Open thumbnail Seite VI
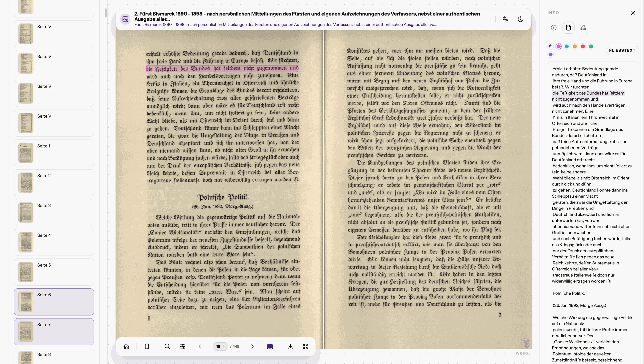Image resolution: width=644 pixels, height=364 pixels. tap(54, 63)
